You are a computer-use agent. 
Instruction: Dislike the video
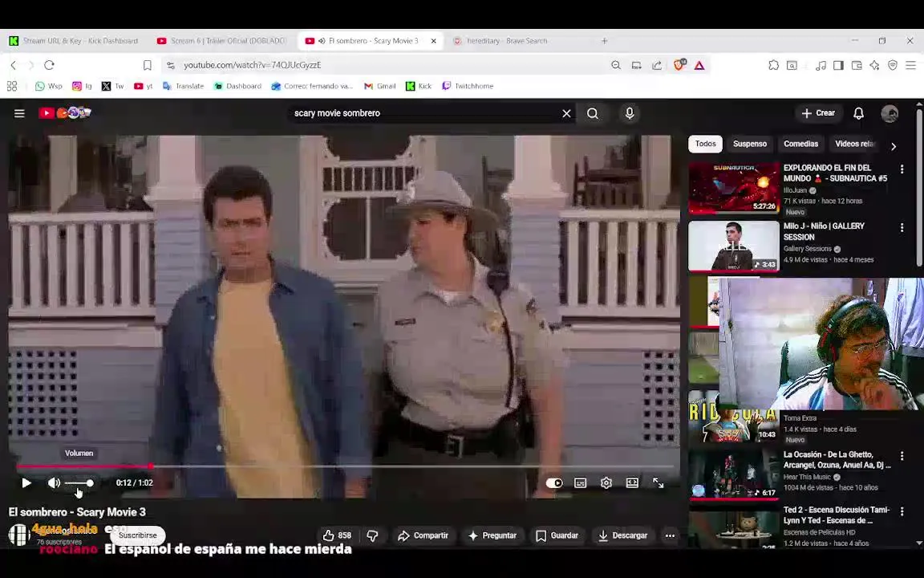(x=372, y=535)
